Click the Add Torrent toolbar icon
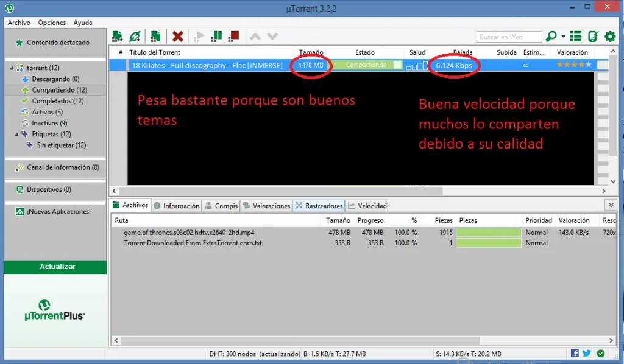 point(117,37)
